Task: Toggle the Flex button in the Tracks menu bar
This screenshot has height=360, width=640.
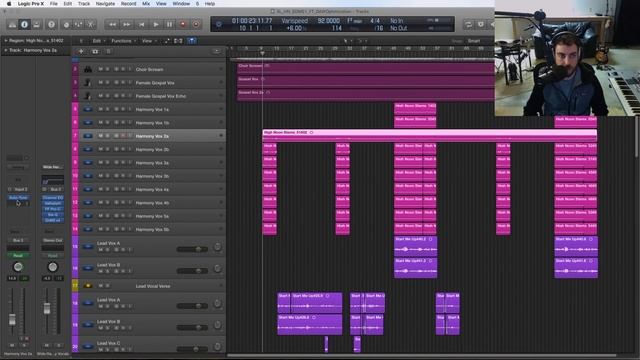Action: tap(178, 41)
